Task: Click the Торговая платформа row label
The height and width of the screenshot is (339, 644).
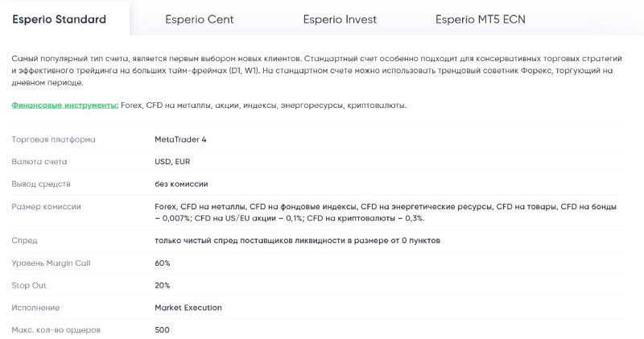Action: pyautogui.click(x=53, y=139)
